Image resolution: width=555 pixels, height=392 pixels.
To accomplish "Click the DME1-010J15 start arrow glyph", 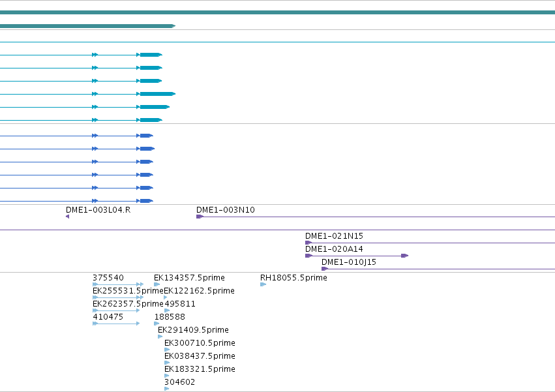I will coord(325,269).
